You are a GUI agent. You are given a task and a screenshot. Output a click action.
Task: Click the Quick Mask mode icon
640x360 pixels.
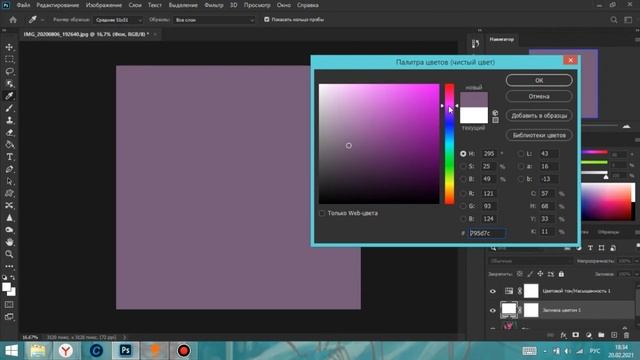coord(9,304)
